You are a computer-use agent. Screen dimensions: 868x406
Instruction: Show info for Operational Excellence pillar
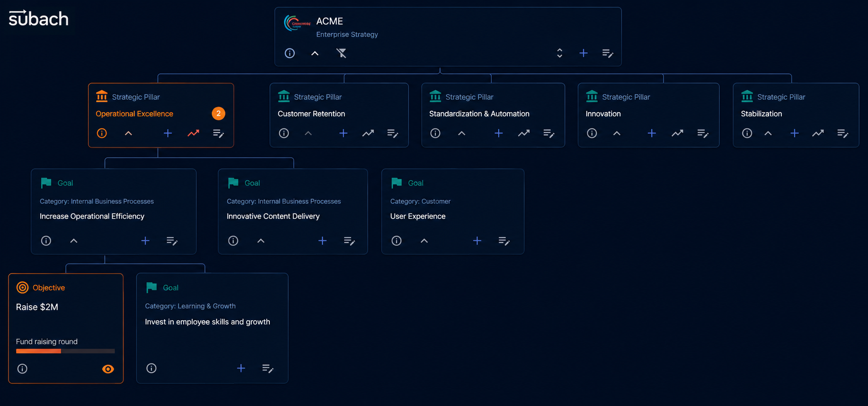(102, 133)
